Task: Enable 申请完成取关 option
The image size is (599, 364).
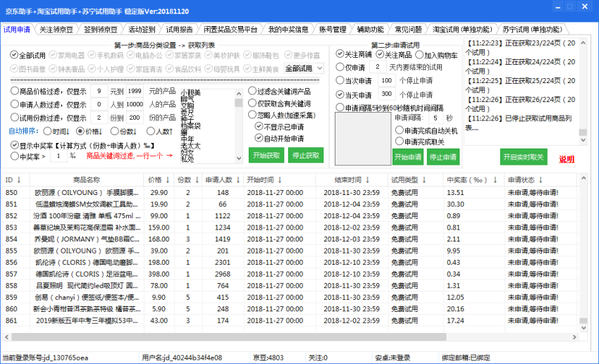Action: 399,142
